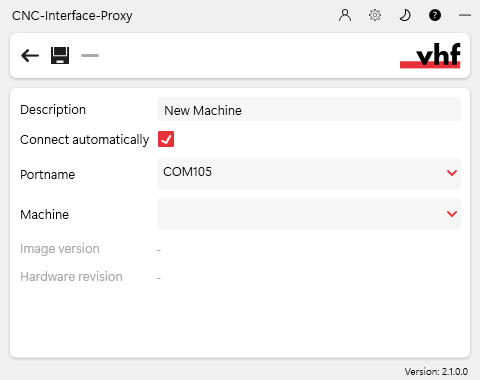The image size is (480, 380).
Task: Click the Version 2.1.0.0 text
Action: 436,371
